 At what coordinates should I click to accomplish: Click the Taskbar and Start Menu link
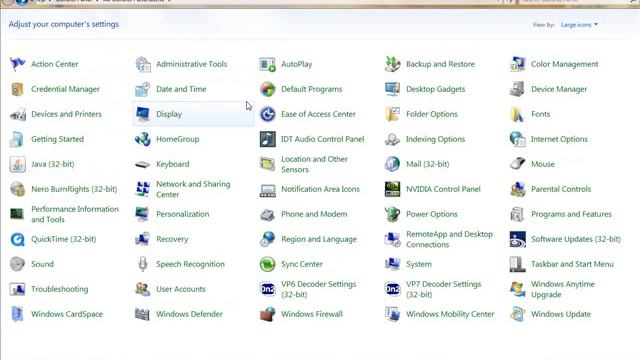pyautogui.click(x=572, y=264)
